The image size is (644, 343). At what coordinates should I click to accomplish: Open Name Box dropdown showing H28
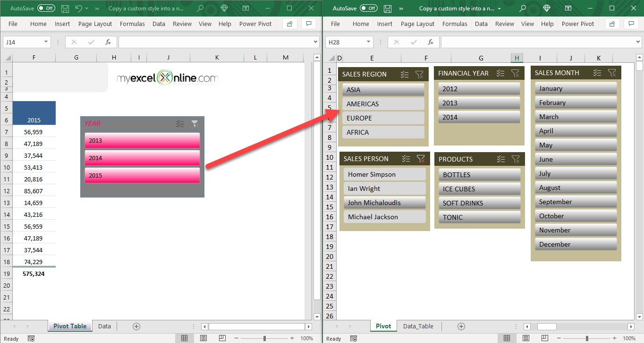(368, 42)
